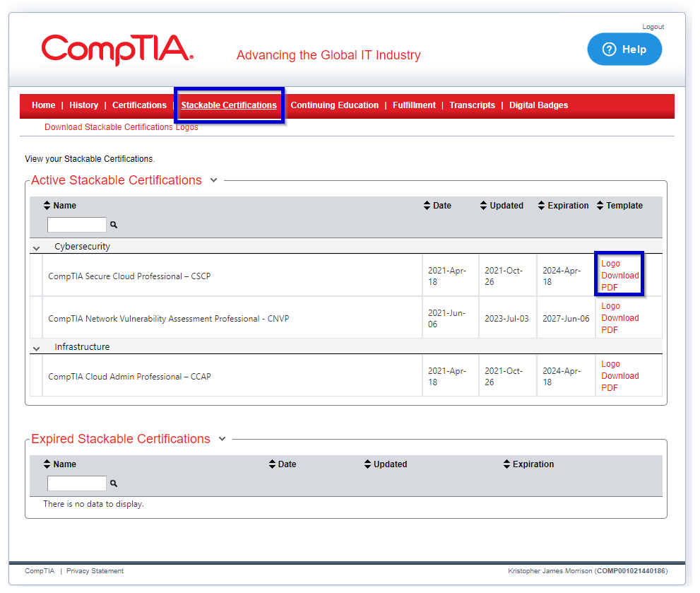Open the Help button

(624, 49)
